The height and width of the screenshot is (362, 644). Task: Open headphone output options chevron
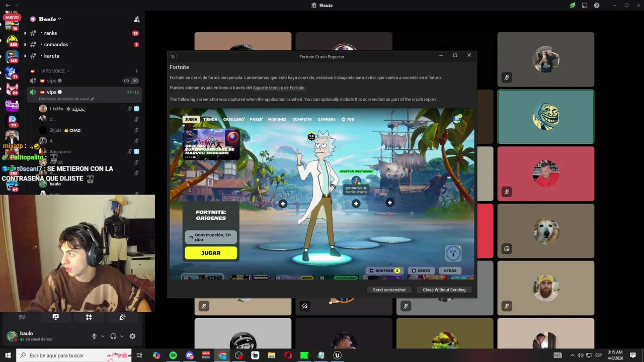(x=122, y=336)
